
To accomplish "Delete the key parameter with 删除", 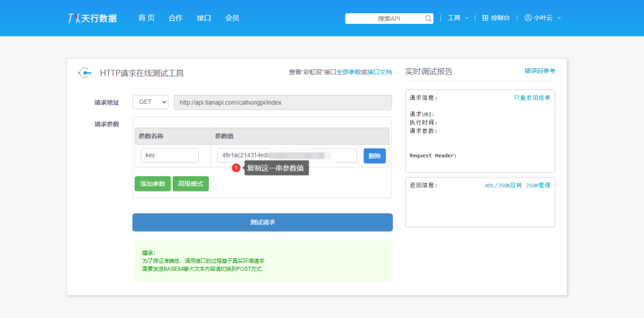I will point(374,156).
